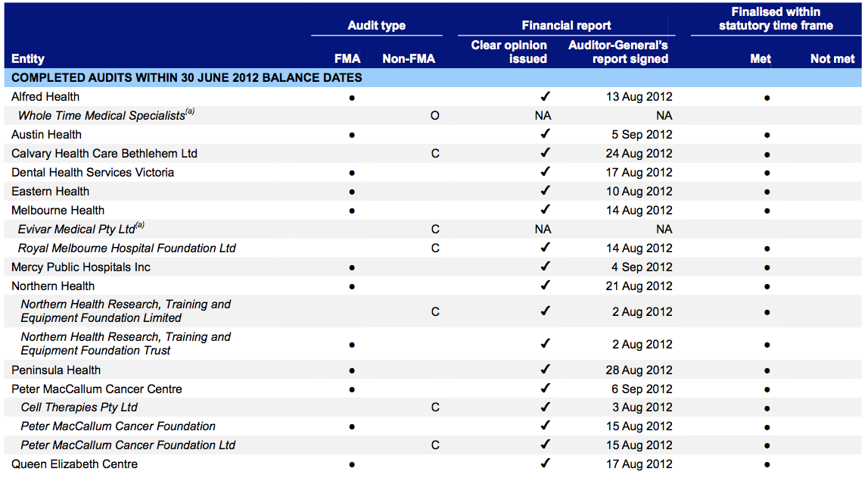Select the "21 Aug 2012" date cell
Screen dimensions: 868x478
pyautogui.click(x=639, y=286)
